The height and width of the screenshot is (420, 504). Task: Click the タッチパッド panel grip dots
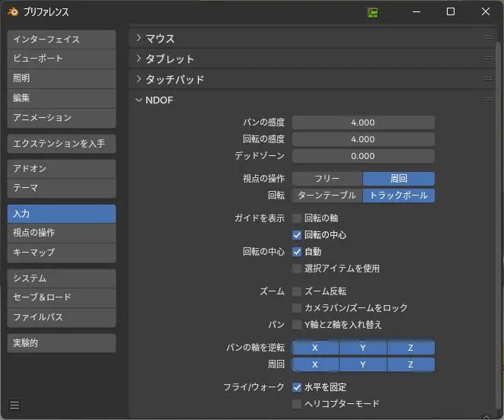click(x=487, y=78)
